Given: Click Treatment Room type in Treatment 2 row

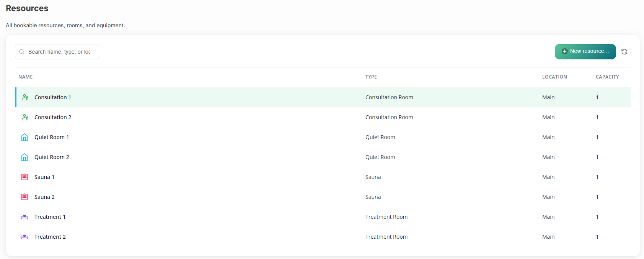Looking at the screenshot, I should [386, 237].
